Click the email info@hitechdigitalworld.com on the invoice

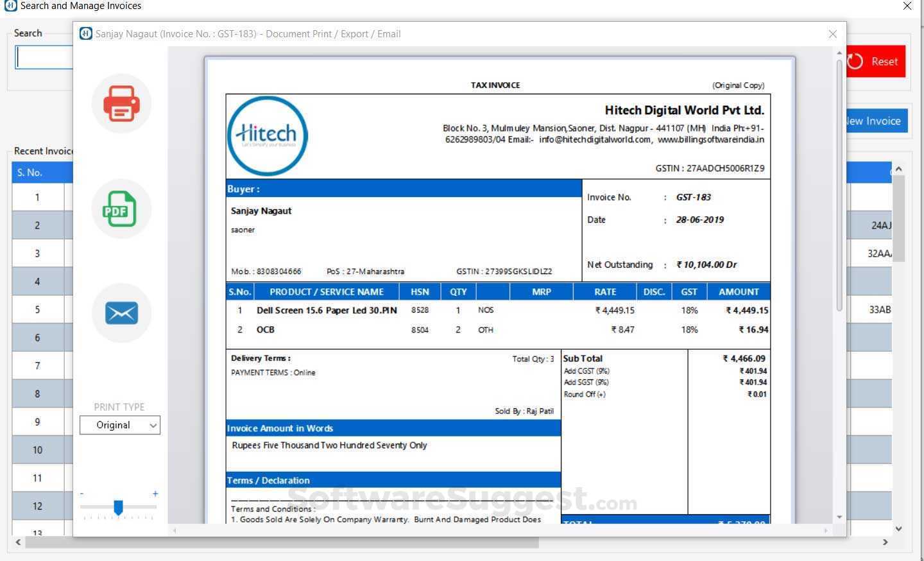point(595,139)
